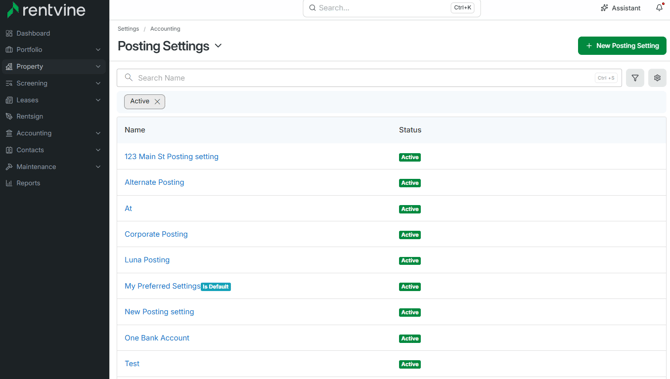Expand the Property menu chevron
Screen dimensions: 670x379
pyautogui.click(x=98, y=67)
